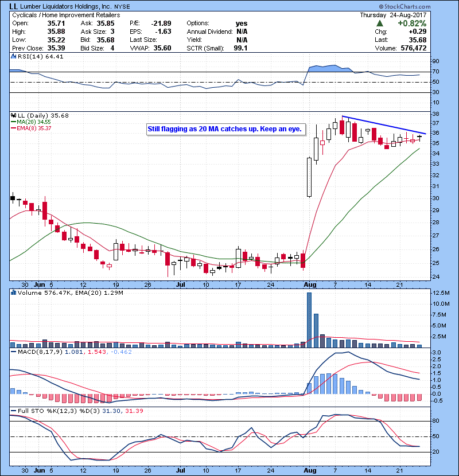The image size is (459, 476).
Task: Click the Ask price 35.85
Action: [106, 23]
